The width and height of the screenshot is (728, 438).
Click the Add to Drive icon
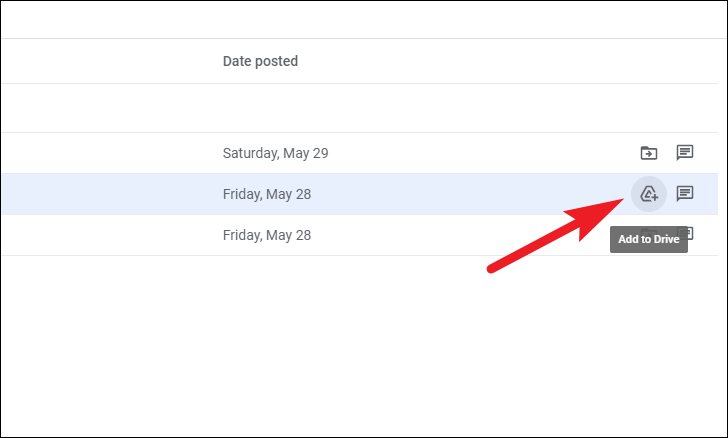[649, 194]
